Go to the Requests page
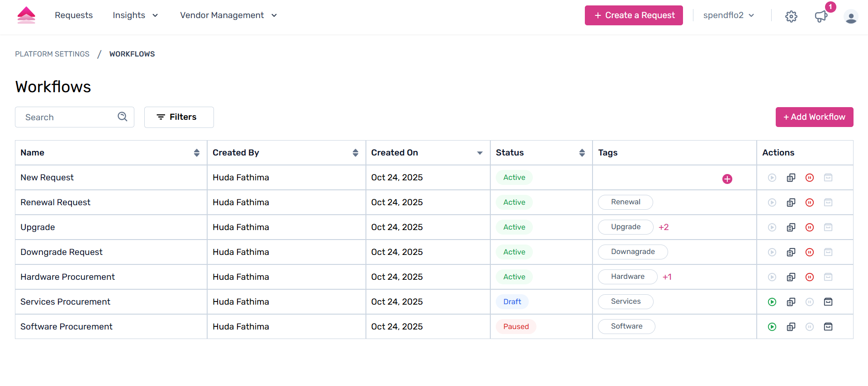This screenshot has height=386, width=868. point(74,15)
